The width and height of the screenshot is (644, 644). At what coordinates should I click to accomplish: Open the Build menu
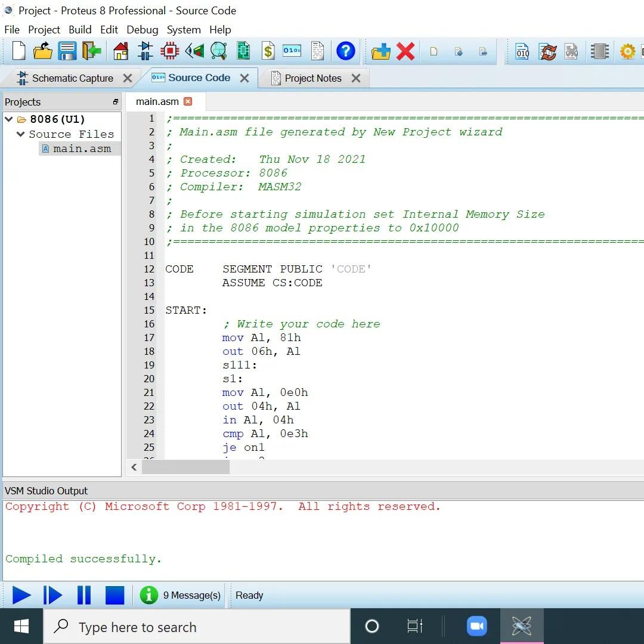(80, 30)
